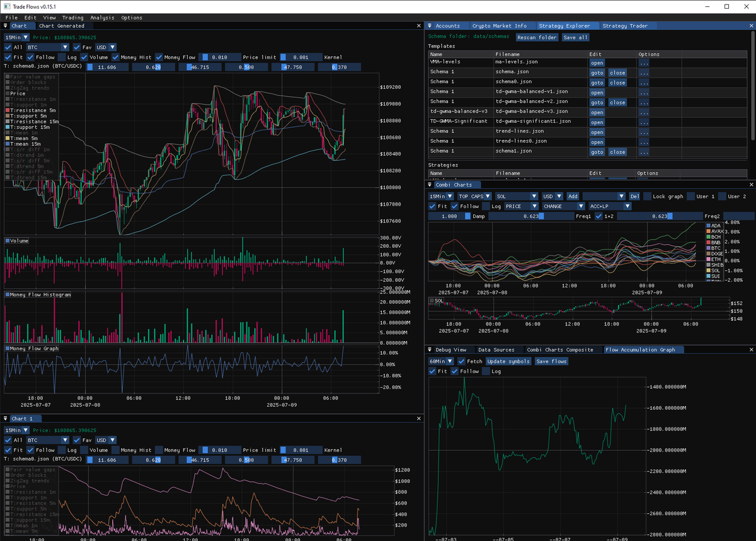Click the Volume subplot legend square
This screenshot has height=541, width=756.
(x=7, y=241)
